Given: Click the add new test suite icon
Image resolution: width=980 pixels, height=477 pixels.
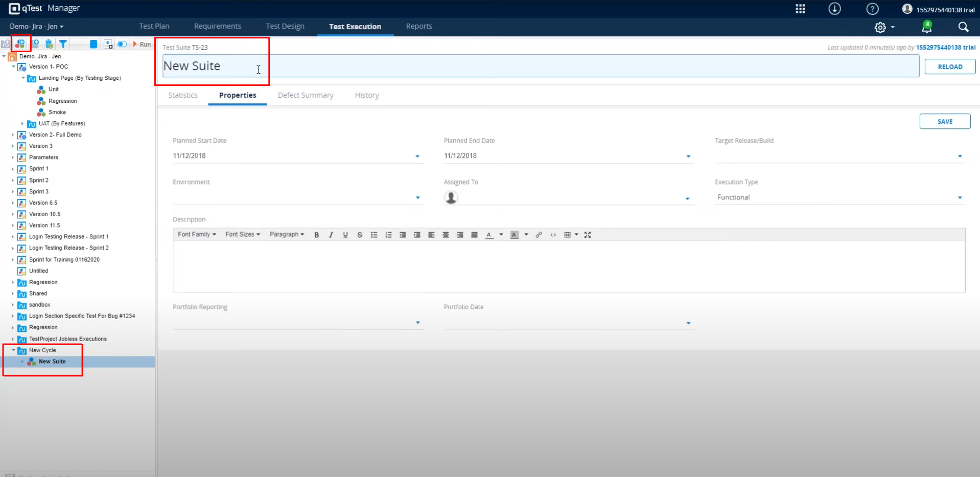Looking at the screenshot, I should (x=20, y=44).
